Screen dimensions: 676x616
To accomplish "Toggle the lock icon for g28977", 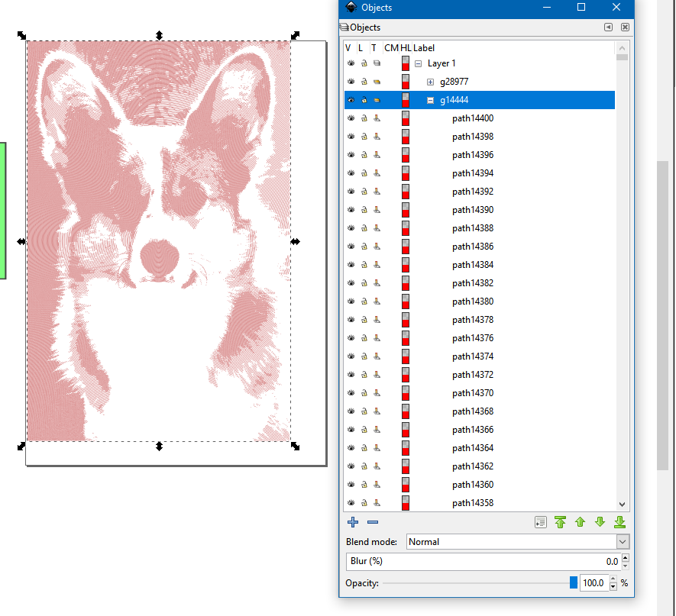I will (364, 82).
